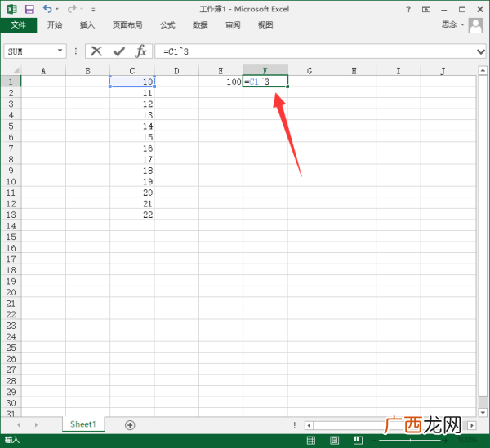This screenshot has width=490, height=448.
Task: Select the Sheet1 worksheet tab
Action: tap(83, 424)
